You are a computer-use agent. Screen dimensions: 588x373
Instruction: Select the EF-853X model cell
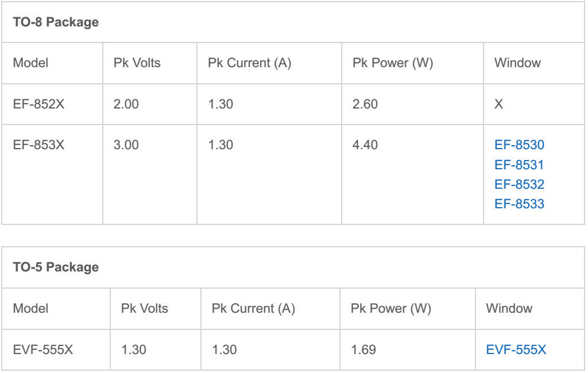[x=38, y=145]
